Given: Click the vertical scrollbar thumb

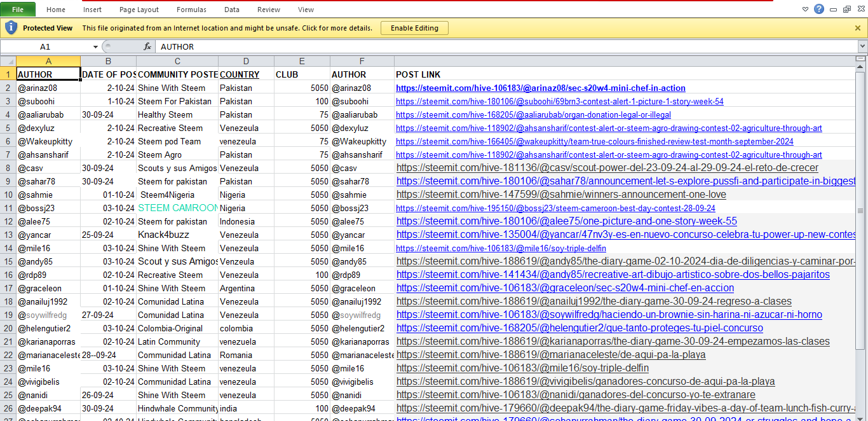Looking at the screenshot, I should tap(862, 210).
